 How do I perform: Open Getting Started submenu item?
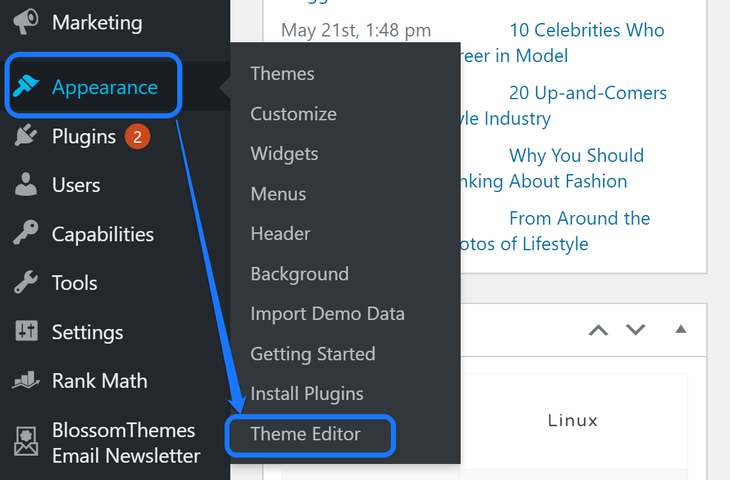click(x=313, y=354)
